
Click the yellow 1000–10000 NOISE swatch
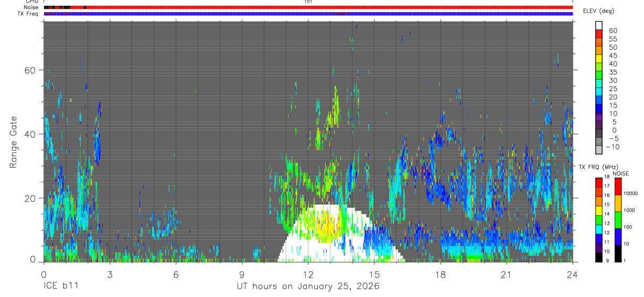pos(619,203)
